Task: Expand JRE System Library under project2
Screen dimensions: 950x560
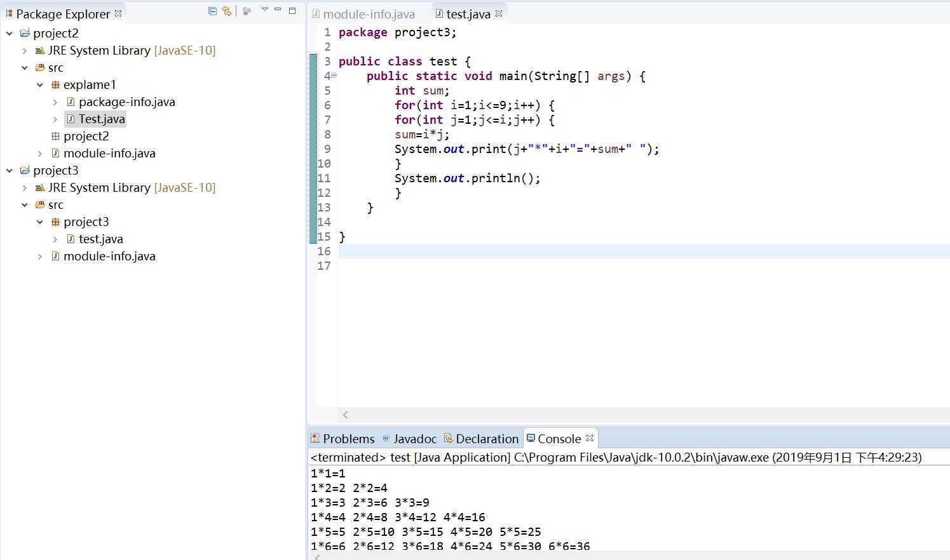Action: coord(25,50)
